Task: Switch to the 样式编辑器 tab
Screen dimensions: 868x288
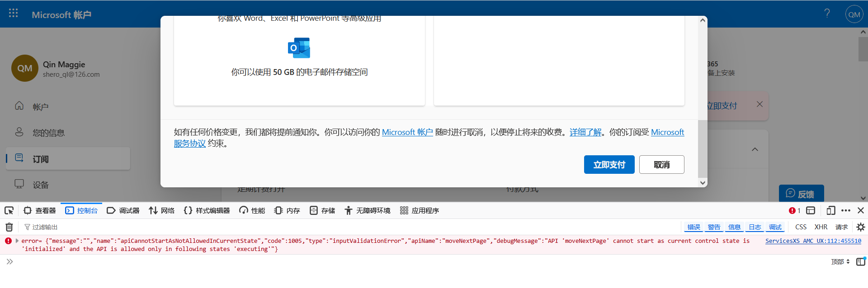Action: click(207, 211)
